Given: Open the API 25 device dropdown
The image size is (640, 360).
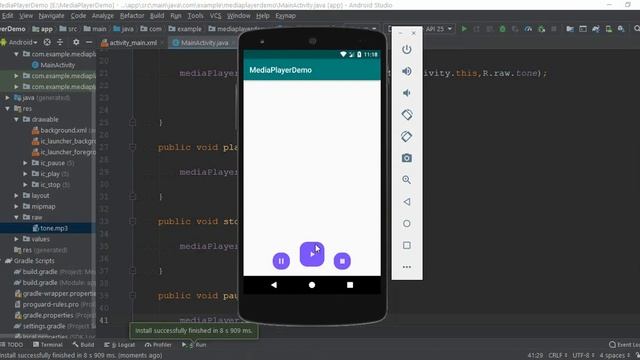Looking at the screenshot, I should coord(439,29).
